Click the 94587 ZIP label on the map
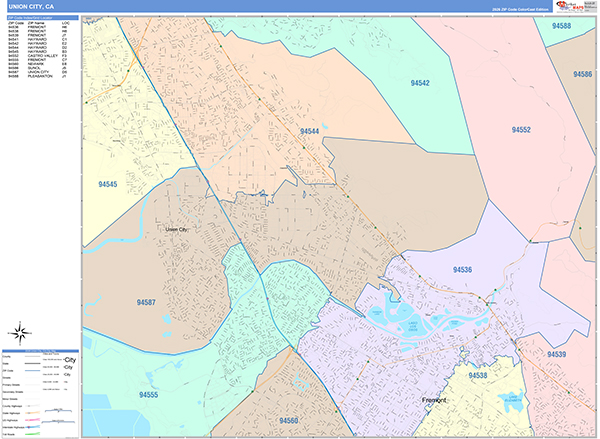 (146, 302)
